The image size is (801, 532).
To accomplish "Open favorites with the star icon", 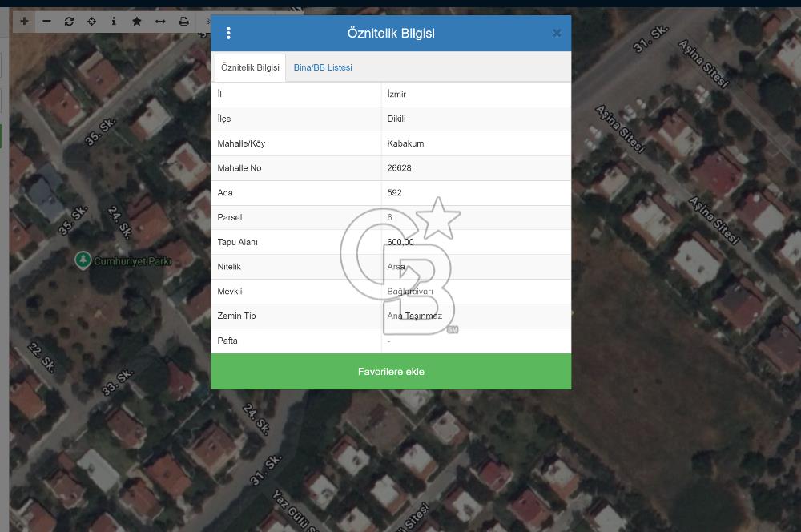I will coord(136,22).
